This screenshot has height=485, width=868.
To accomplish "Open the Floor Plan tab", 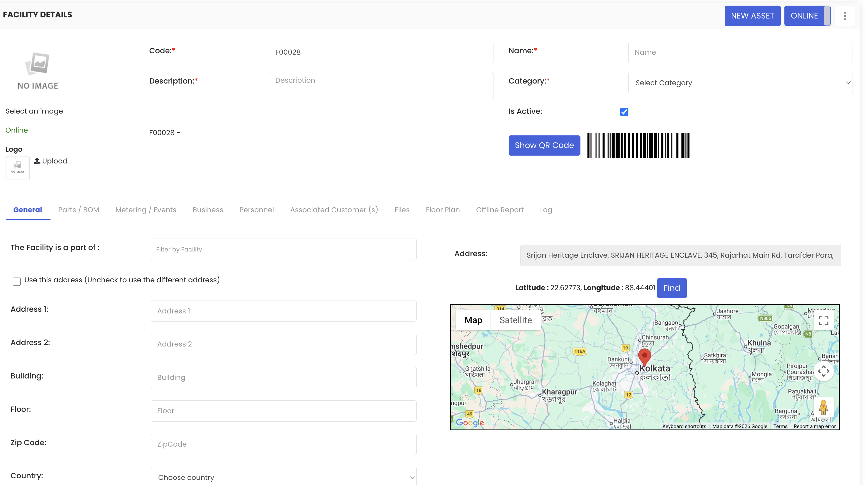I will pos(442,210).
